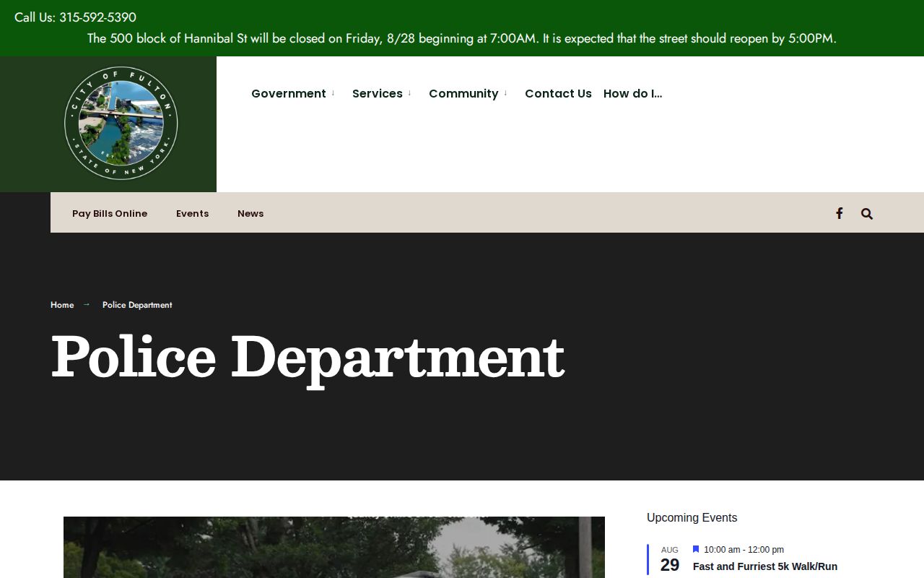Open the search magnifier icon

867,213
